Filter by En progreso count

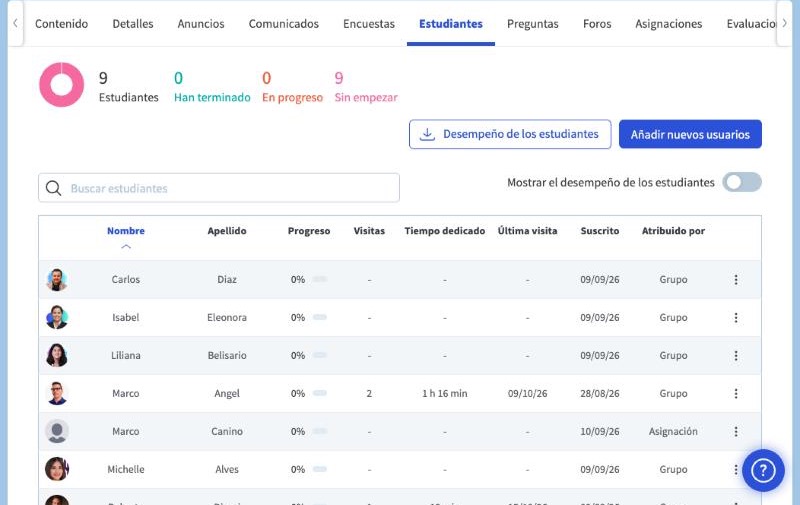tap(292, 87)
